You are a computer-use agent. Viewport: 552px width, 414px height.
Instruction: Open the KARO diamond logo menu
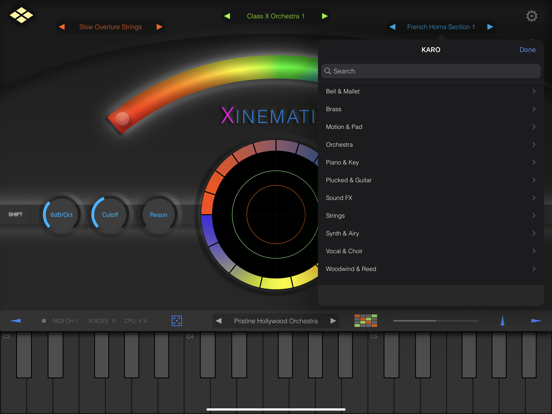21,15
